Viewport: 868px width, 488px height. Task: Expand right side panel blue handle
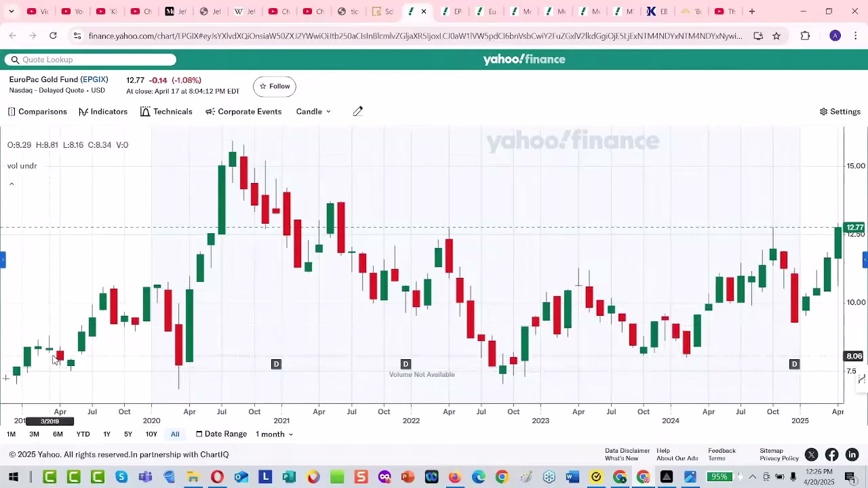865,260
